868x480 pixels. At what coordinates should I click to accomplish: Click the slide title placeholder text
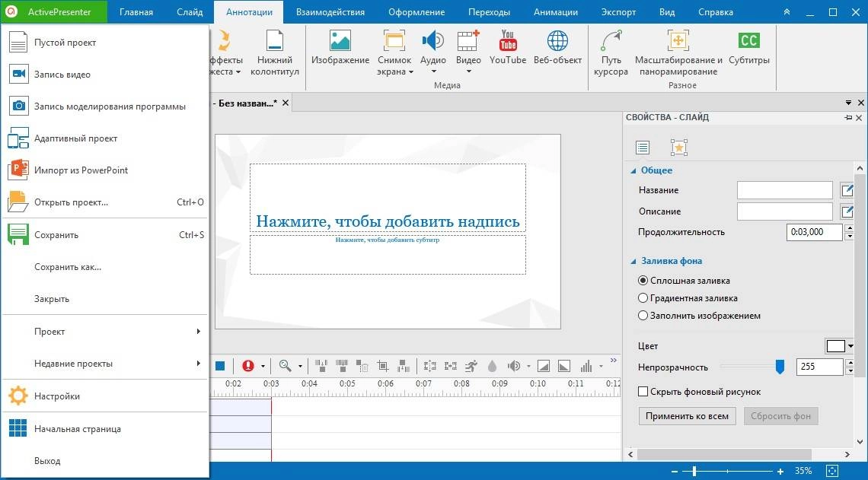click(388, 222)
